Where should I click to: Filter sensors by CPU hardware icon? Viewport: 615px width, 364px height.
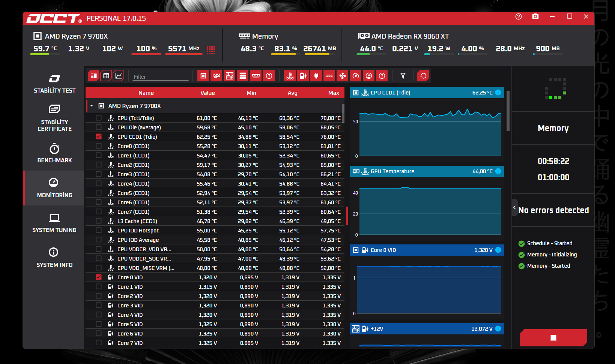(x=203, y=76)
